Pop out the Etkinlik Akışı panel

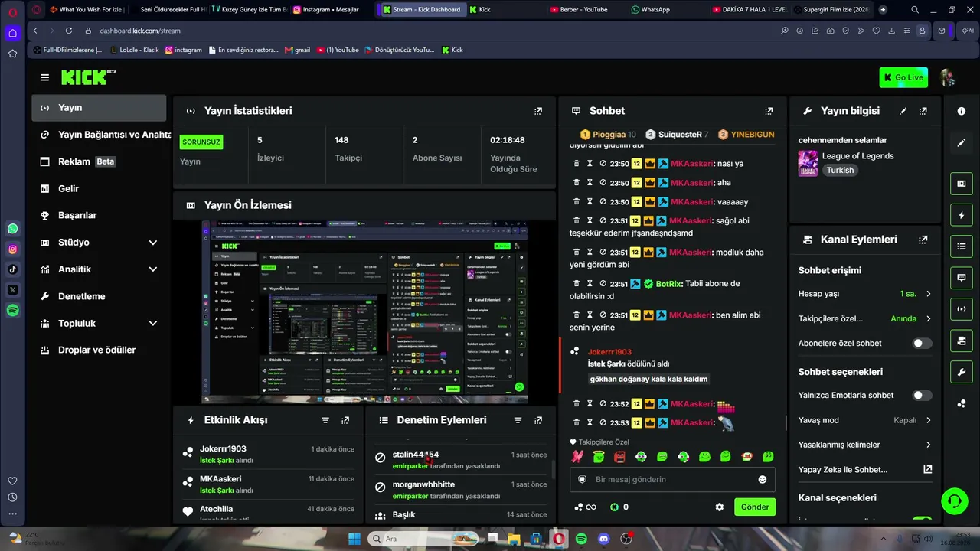[x=345, y=420]
